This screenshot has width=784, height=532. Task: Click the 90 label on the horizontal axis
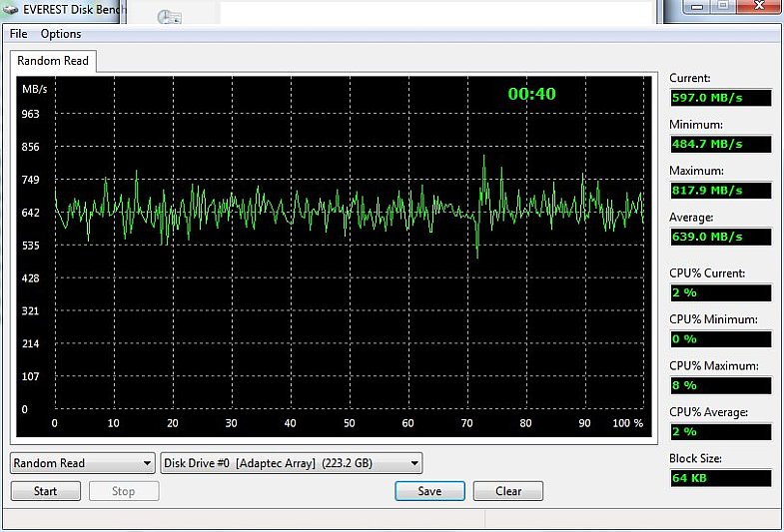pyautogui.click(x=584, y=423)
